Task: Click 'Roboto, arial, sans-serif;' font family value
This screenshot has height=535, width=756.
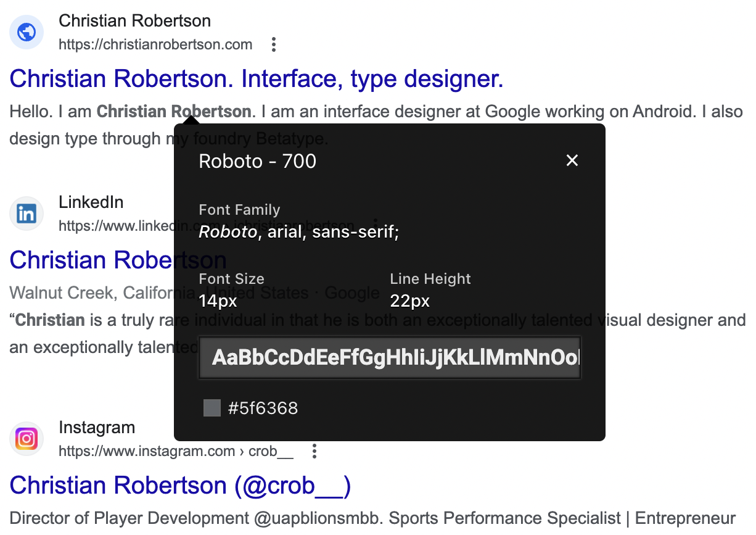Action: coord(299,233)
